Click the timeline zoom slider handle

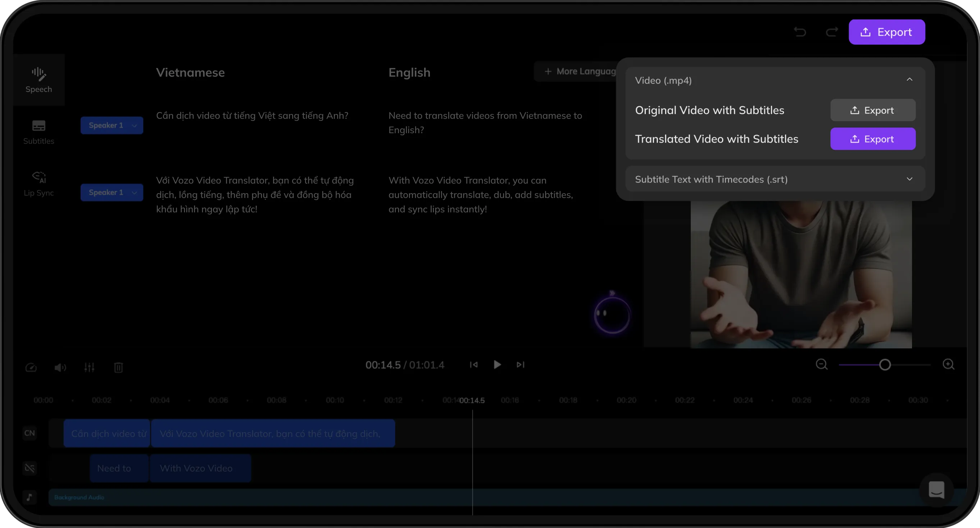(x=885, y=365)
